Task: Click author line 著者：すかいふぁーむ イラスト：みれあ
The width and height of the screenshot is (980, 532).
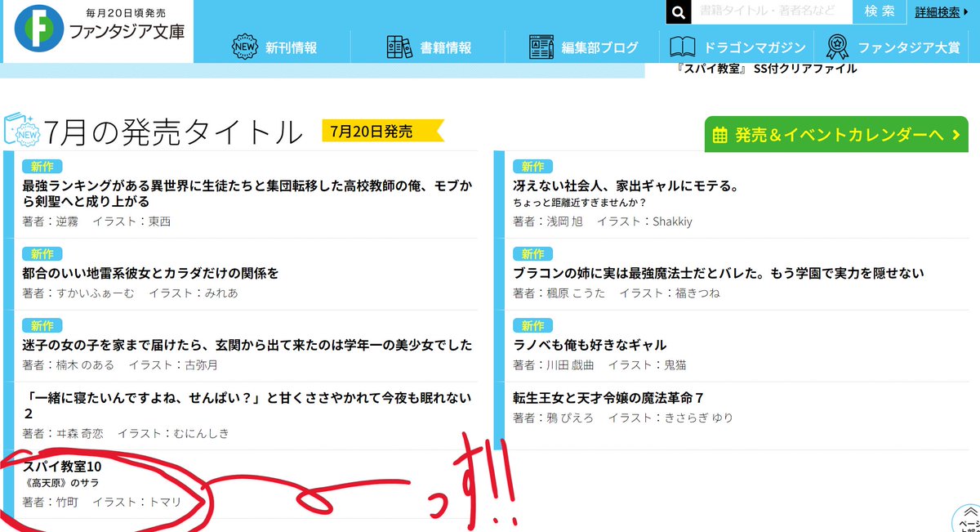Action: (130, 293)
